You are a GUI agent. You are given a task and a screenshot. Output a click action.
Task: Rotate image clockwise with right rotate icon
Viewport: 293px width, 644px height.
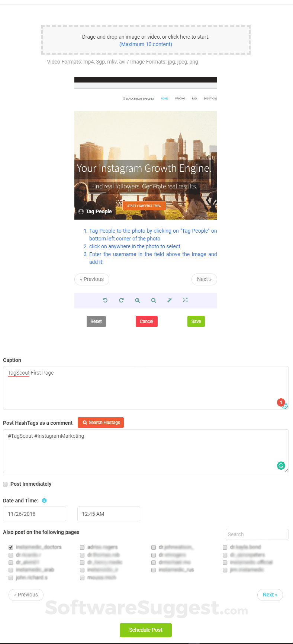pyautogui.click(x=121, y=300)
